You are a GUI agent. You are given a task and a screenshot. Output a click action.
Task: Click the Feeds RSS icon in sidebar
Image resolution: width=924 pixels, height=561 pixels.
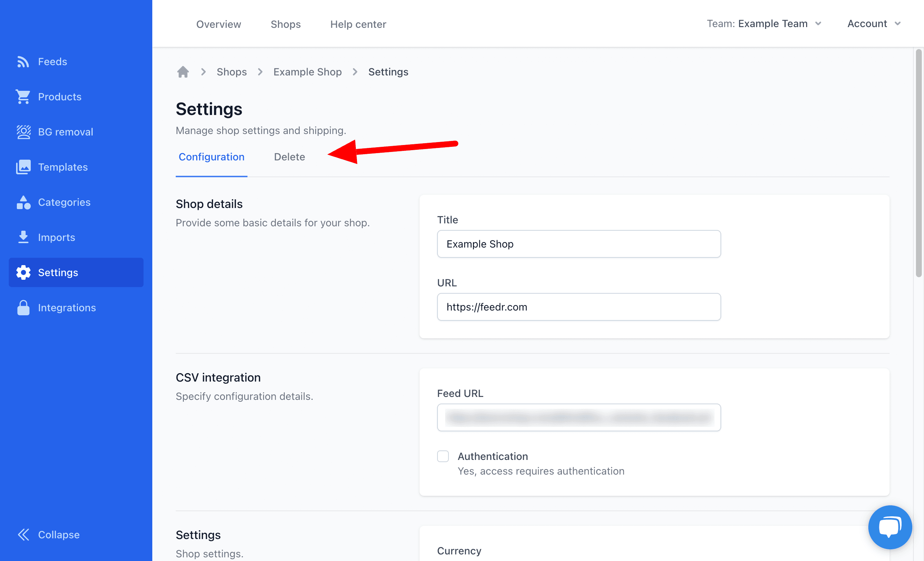[23, 62]
